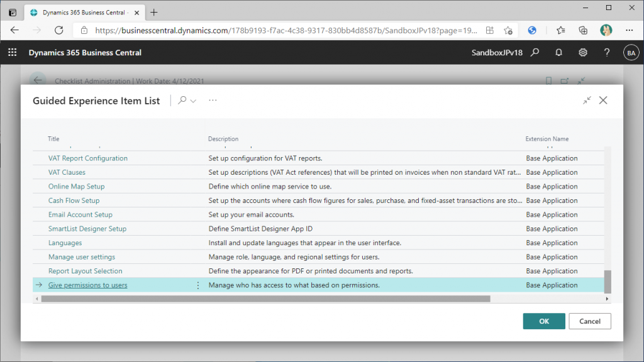Screen dimensions: 644x362
Task: Open the Email Account Setup link
Action: pos(80,215)
